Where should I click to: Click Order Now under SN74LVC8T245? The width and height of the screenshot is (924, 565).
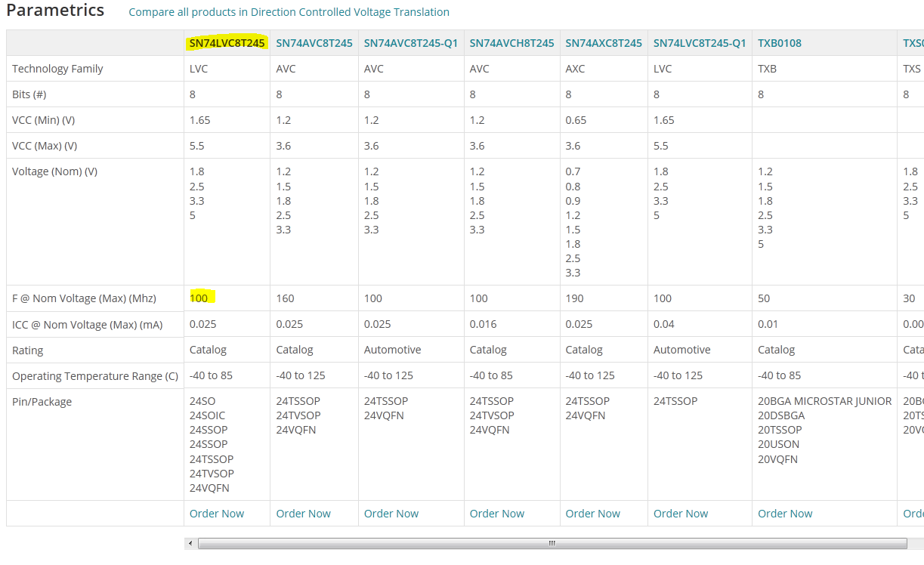[217, 514]
